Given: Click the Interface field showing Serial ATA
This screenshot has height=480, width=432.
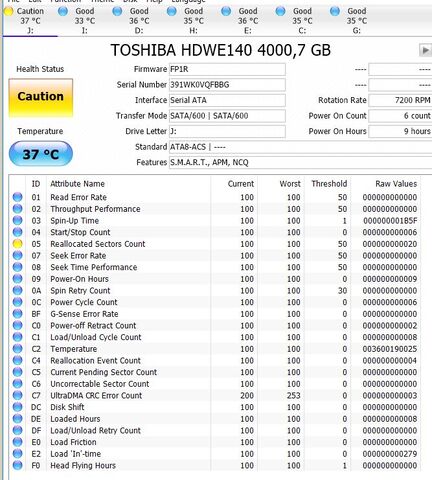Looking at the screenshot, I should tap(227, 100).
